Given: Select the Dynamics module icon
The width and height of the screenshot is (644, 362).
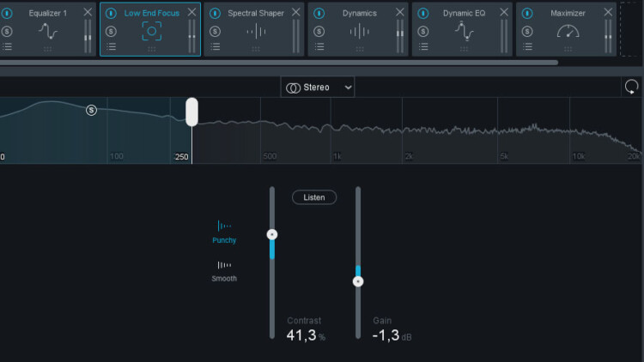Looking at the screenshot, I should pos(360,32).
